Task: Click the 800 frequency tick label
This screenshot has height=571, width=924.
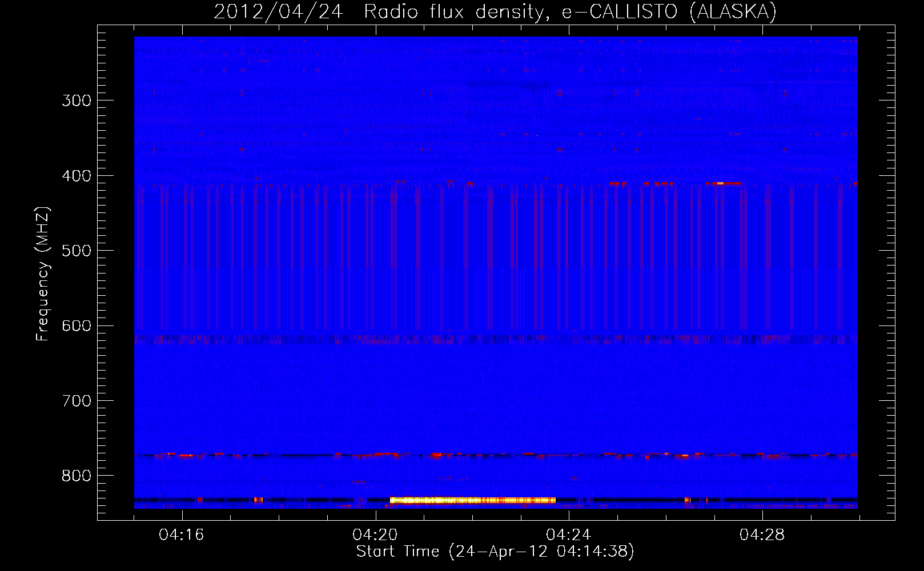Action: (x=77, y=476)
